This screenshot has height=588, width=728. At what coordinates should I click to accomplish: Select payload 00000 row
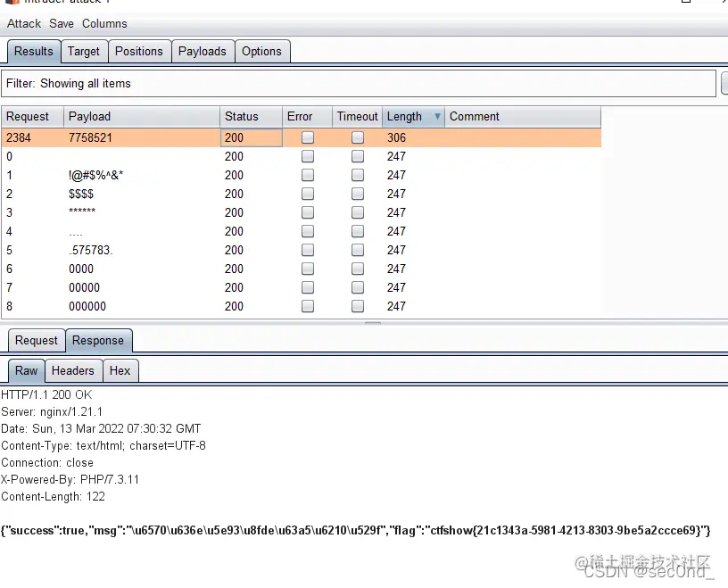coord(301,287)
